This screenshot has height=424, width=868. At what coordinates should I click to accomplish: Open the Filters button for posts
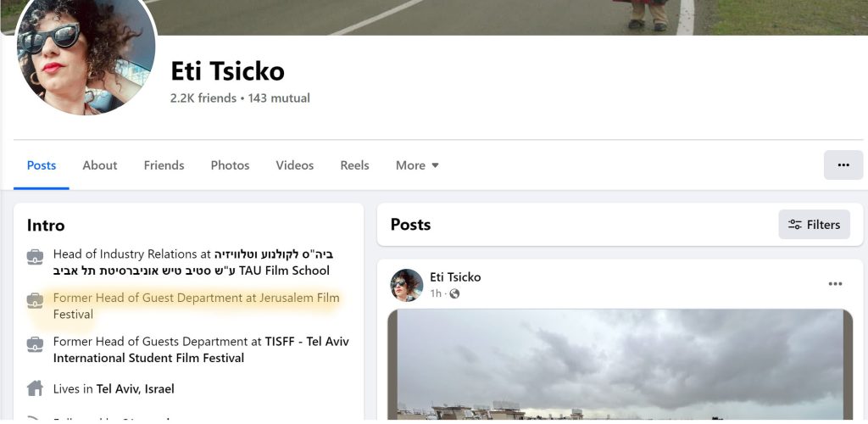coord(814,224)
